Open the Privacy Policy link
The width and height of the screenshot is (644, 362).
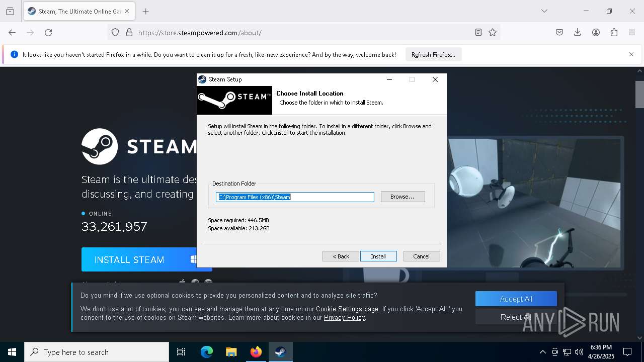coord(345,317)
